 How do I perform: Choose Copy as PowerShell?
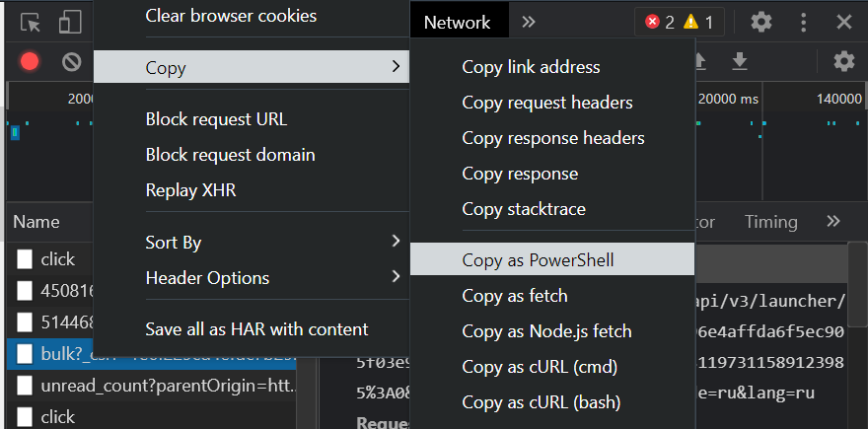(538, 260)
